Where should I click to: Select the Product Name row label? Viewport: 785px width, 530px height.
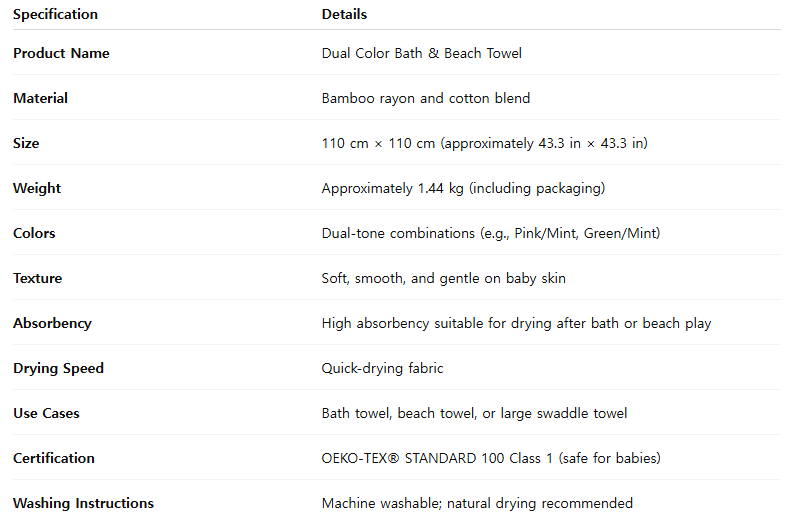coord(61,53)
